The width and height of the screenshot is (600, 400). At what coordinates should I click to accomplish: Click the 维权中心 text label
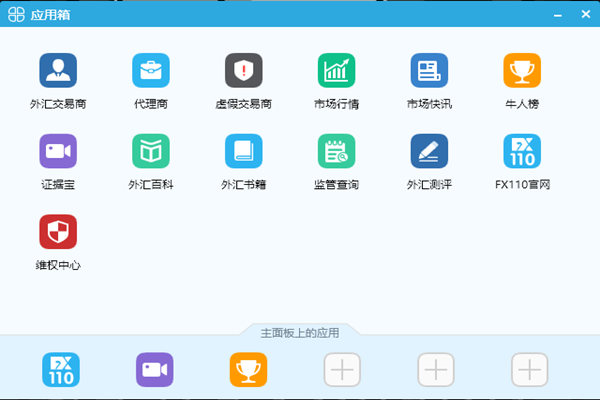pos(58,265)
